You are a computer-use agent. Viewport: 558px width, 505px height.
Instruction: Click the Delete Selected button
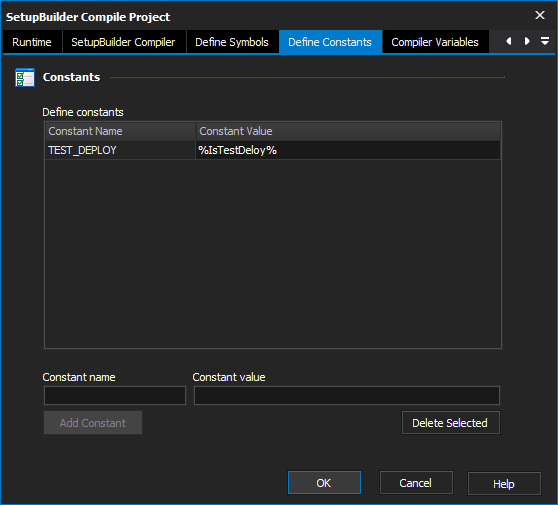tap(451, 423)
